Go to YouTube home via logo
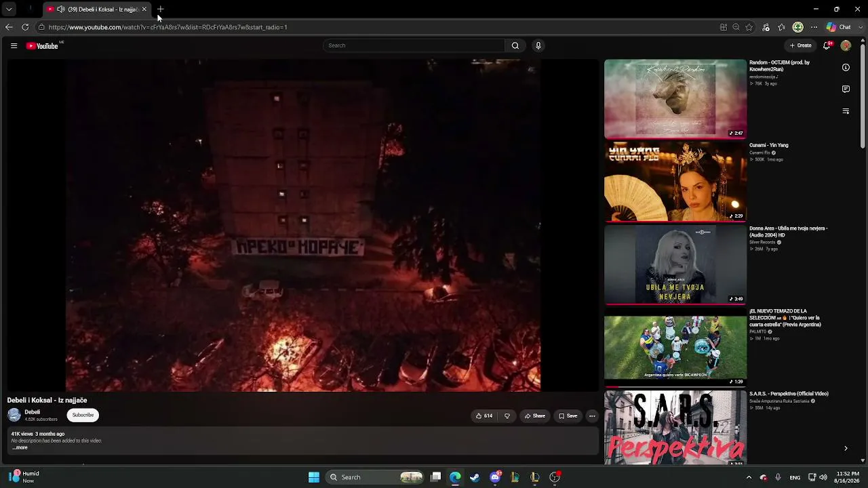This screenshot has height=488, width=868. [x=42, y=45]
